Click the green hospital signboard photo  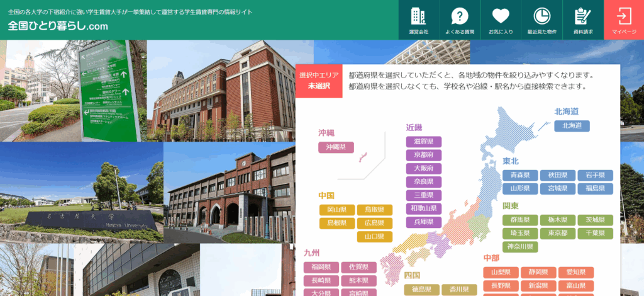[73, 91]
